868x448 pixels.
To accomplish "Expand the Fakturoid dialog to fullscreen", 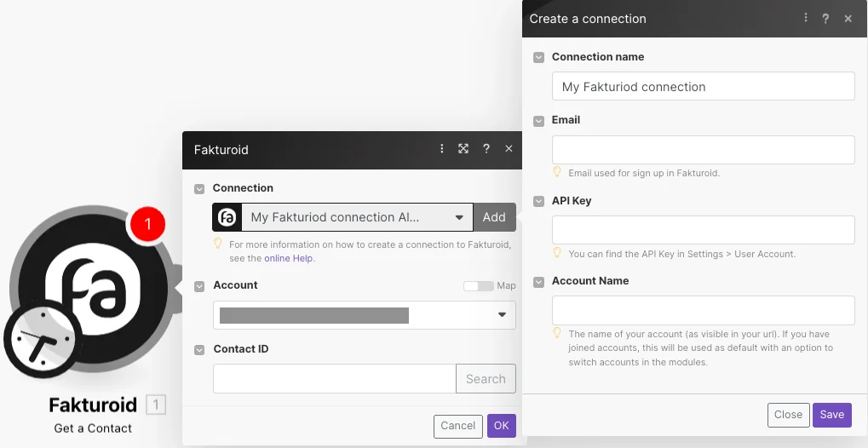I will point(463,148).
